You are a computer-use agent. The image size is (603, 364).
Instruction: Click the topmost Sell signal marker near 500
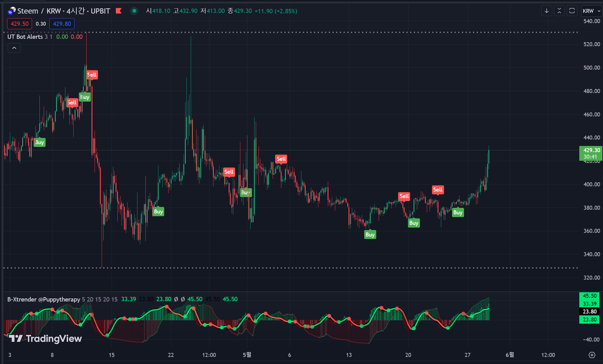coord(92,75)
